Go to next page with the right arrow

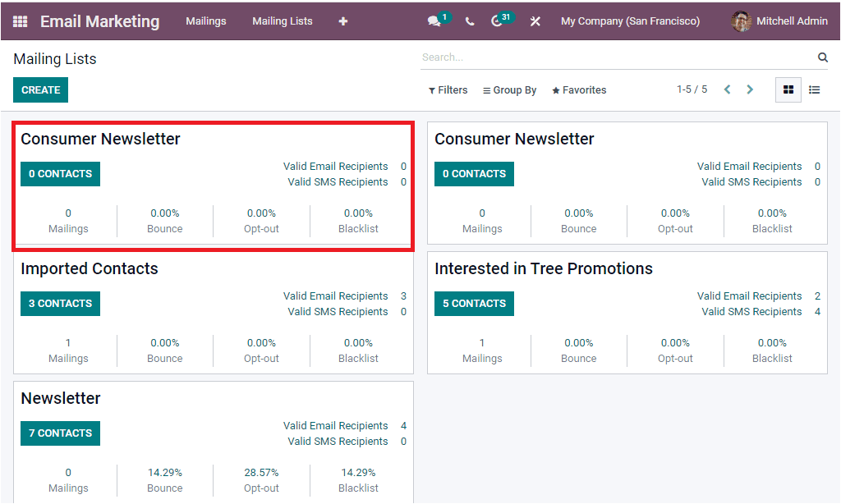click(750, 89)
